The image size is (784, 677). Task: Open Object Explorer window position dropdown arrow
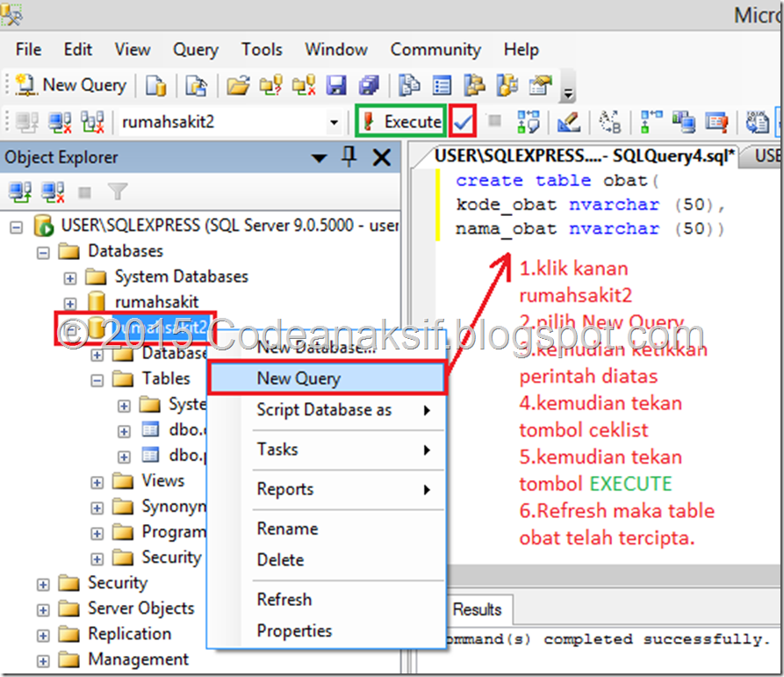tap(319, 159)
